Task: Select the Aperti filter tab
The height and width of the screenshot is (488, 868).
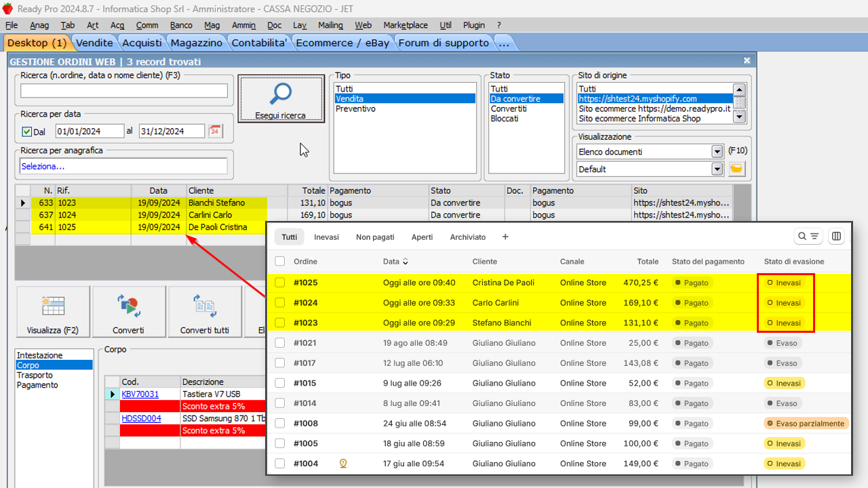Action: tap(422, 237)
